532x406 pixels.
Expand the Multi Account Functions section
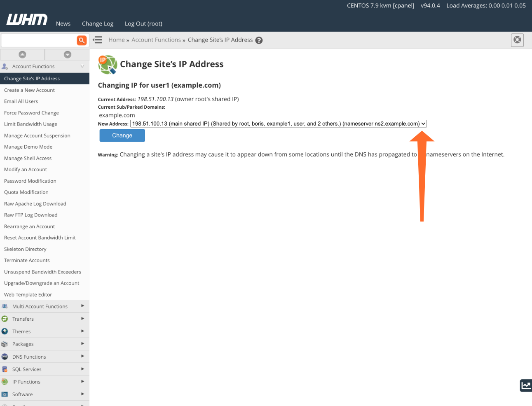pyautogui.click(x=82, y=306)
